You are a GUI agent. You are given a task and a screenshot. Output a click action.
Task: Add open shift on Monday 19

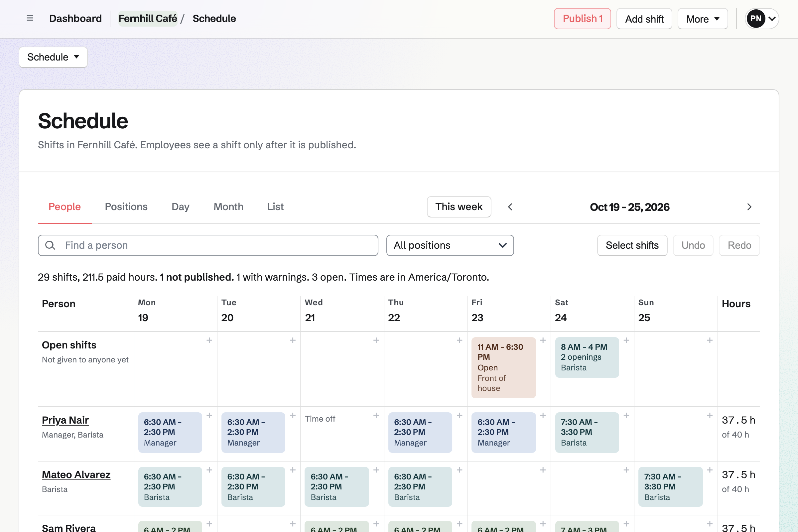[x=209, y=340]
